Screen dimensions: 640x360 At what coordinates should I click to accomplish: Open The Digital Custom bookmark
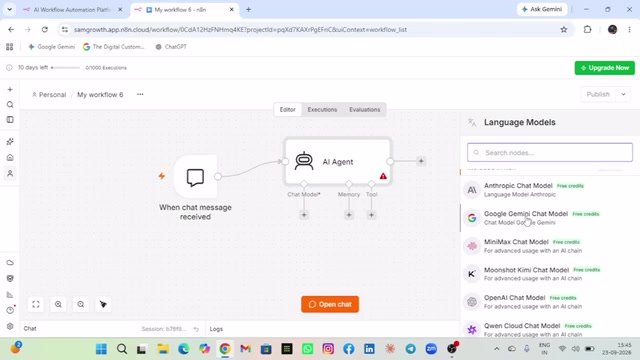[114, 47]
